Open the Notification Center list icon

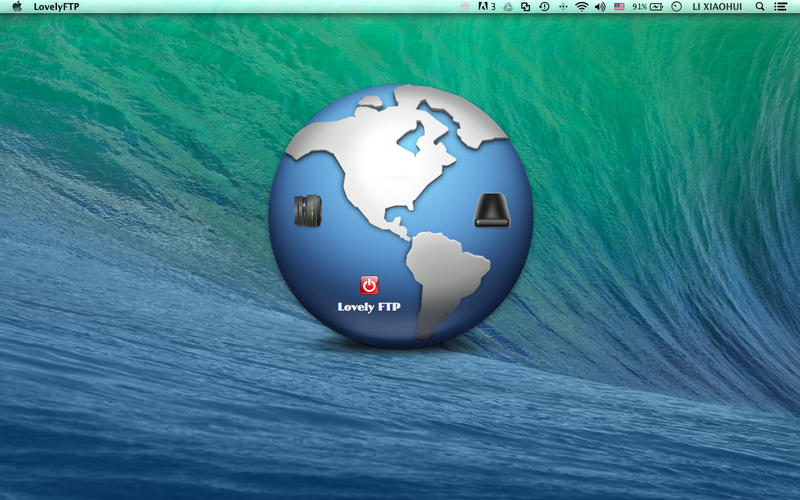point(780,7)
